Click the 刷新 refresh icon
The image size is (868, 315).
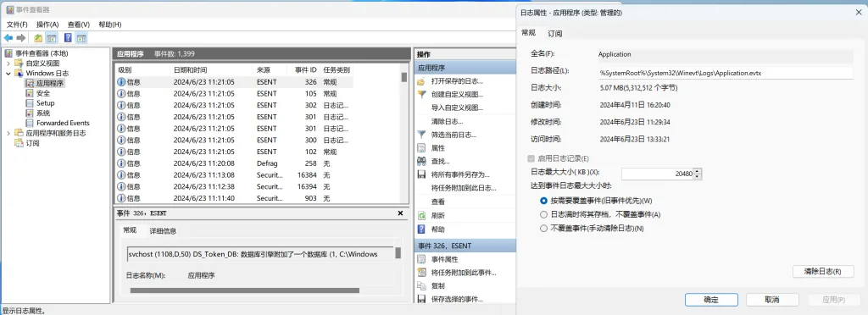coord(421,216)
